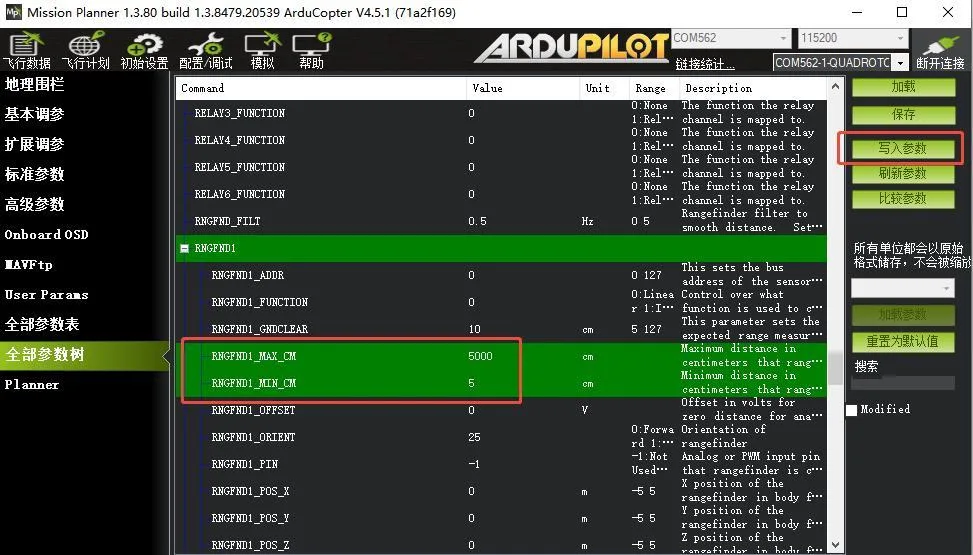Select MAVFtp in the sidebar
973x555 pixels.
29,264
